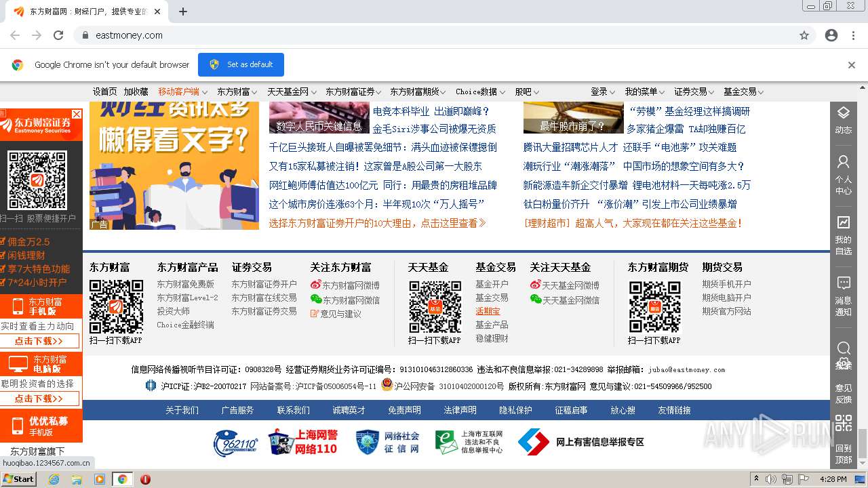Expand 证券交易 dropdown in top nav
The image size is (868, 488).
tap(694, 91)
